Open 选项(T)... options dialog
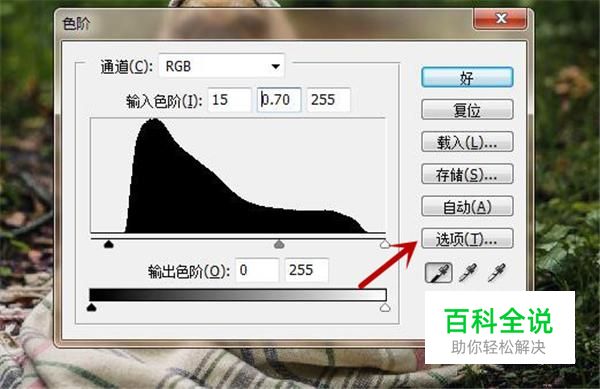This screenshot has height=389, width=600. tap(467, 239)
